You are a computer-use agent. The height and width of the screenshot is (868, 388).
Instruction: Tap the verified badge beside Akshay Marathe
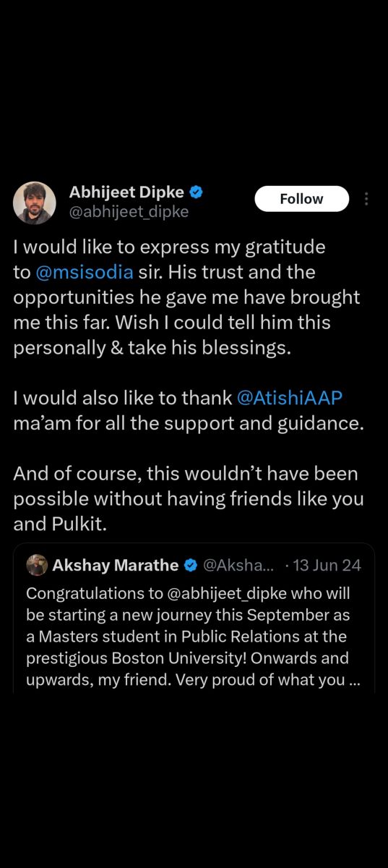click(x=191, y=565)
